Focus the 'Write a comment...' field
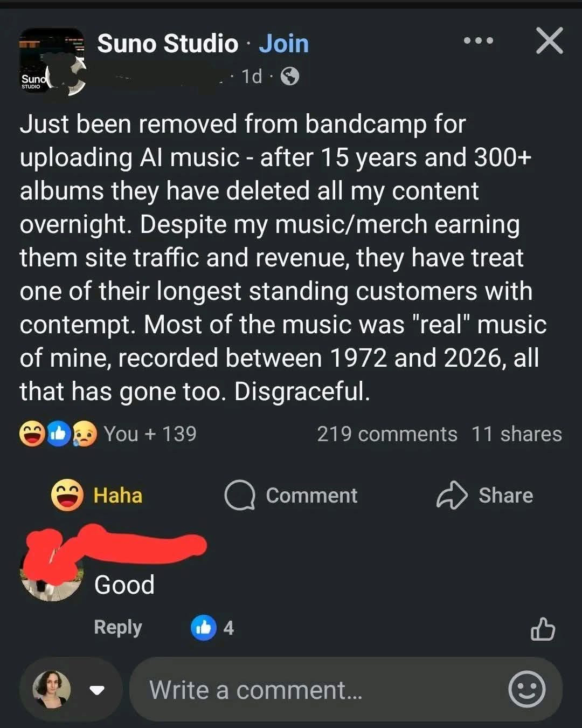Screen dimensions: 582x728 tap(345, 689)
